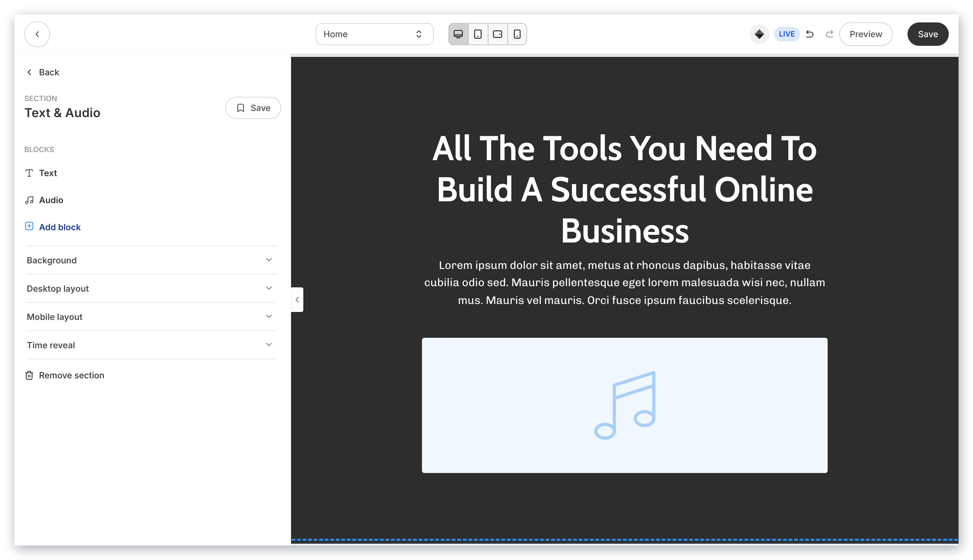Click the Audio block music note icon

coord(29,200)
